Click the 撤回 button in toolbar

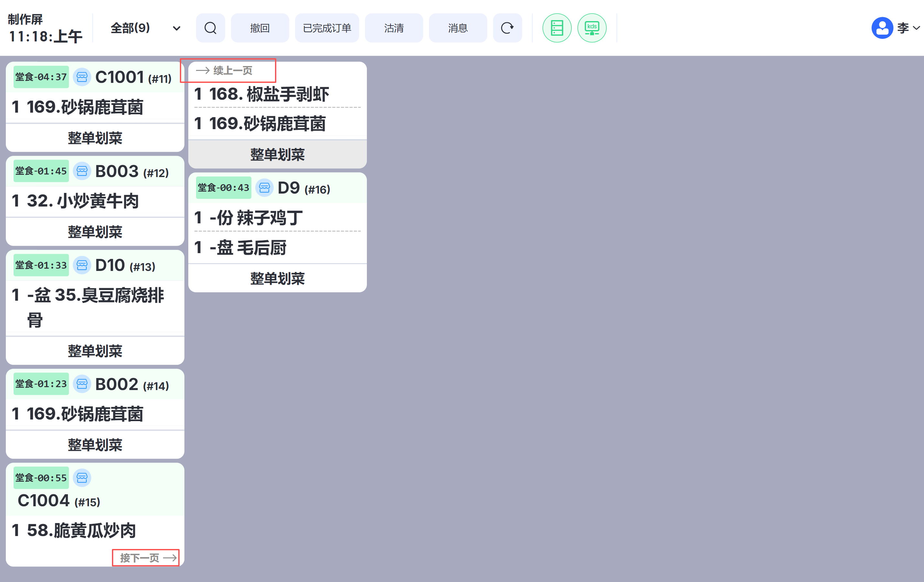coord(260,28)
